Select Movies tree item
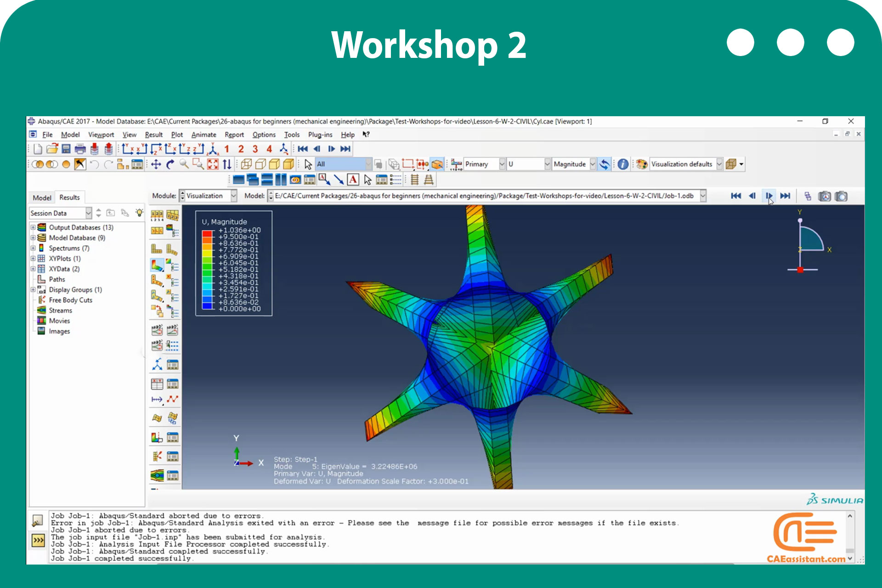Image resolution: width=882 pixels, height=588 pixels. [59, 321]
